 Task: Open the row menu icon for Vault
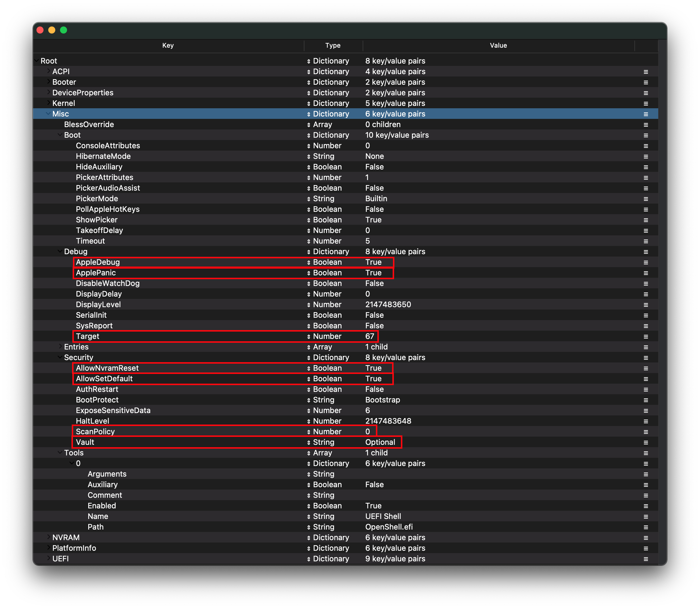(646, 442)
